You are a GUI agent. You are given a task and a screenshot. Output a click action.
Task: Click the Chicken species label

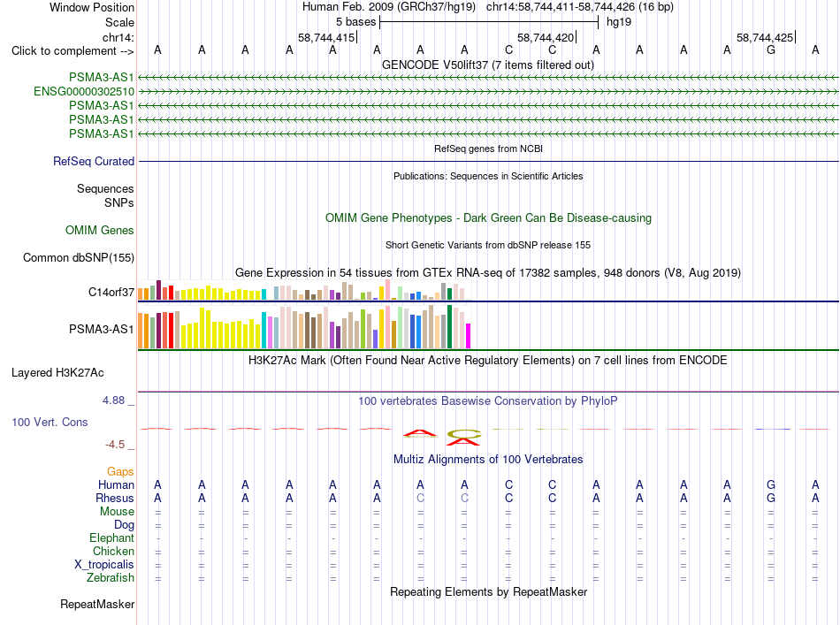click(113, 551)
